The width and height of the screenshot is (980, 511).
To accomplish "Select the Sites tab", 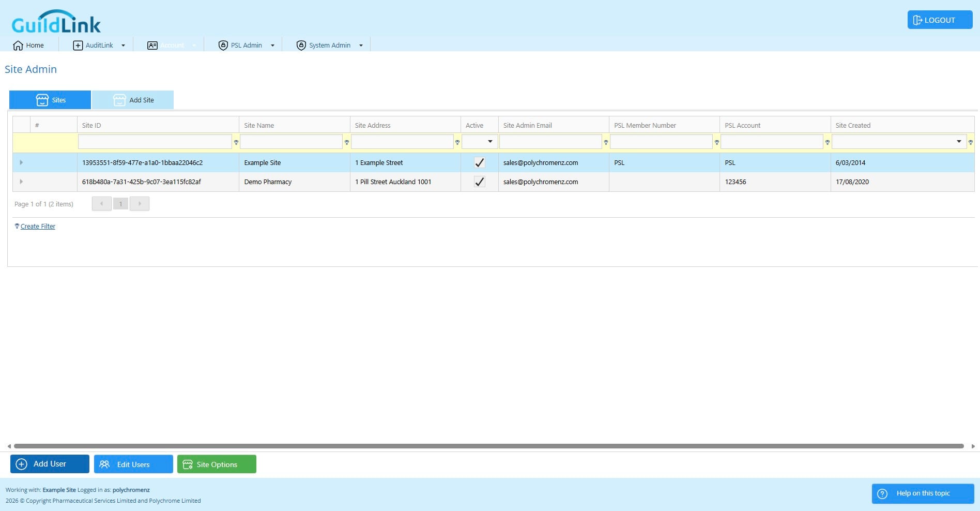I will click(50, 100).
